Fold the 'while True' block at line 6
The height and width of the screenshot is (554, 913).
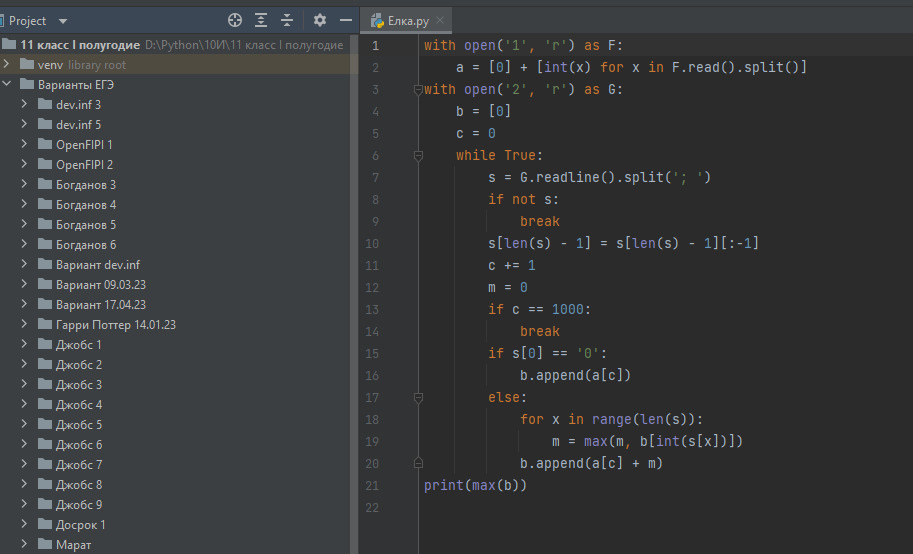pyautogui.click(x=418, y=155)
